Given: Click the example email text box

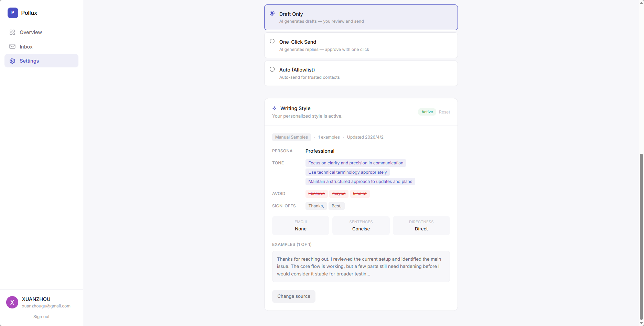Looking at the screenshot, I should pyautogui.click(x=361, y=267).
